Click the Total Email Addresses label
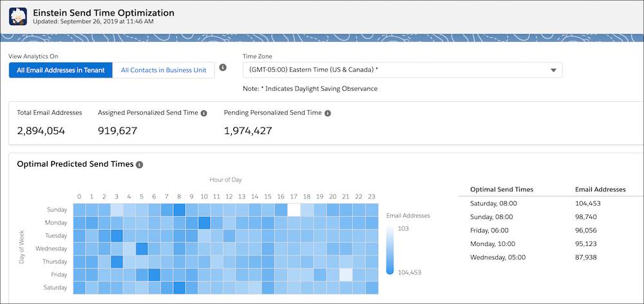Screen dimensions: 644x304 pyautogui.click(x=50, y=113)
